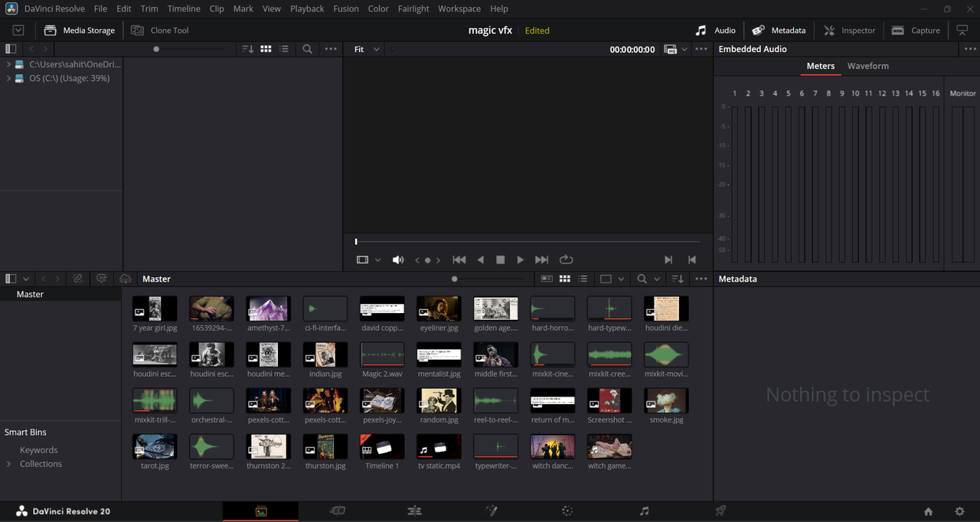Image resolution: width=980 pixels, height=522 pixels.
Task: Go to first frame in viewer
Action: 459,259
